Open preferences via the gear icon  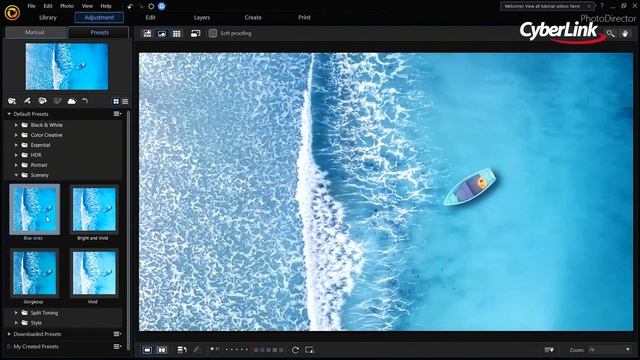coord(151,6)
